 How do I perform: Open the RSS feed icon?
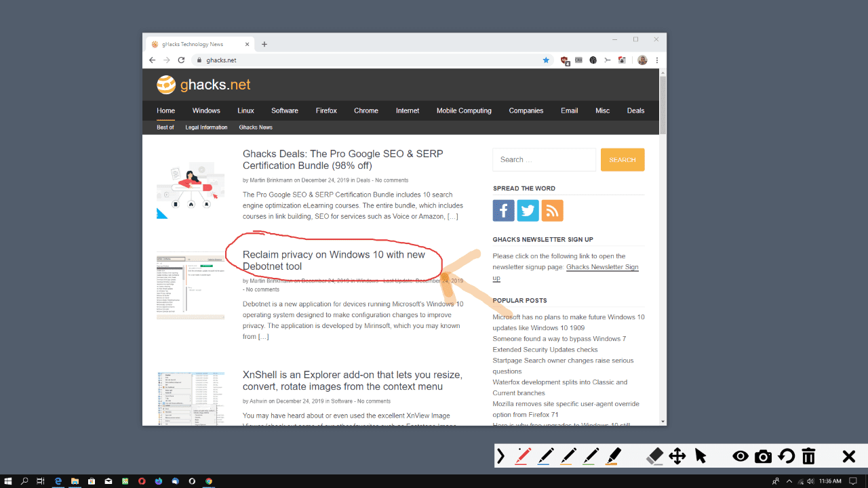553,211
